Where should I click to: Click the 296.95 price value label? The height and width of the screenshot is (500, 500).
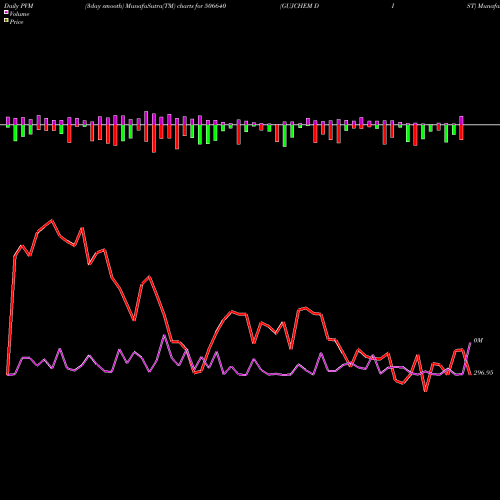point(483,373)
